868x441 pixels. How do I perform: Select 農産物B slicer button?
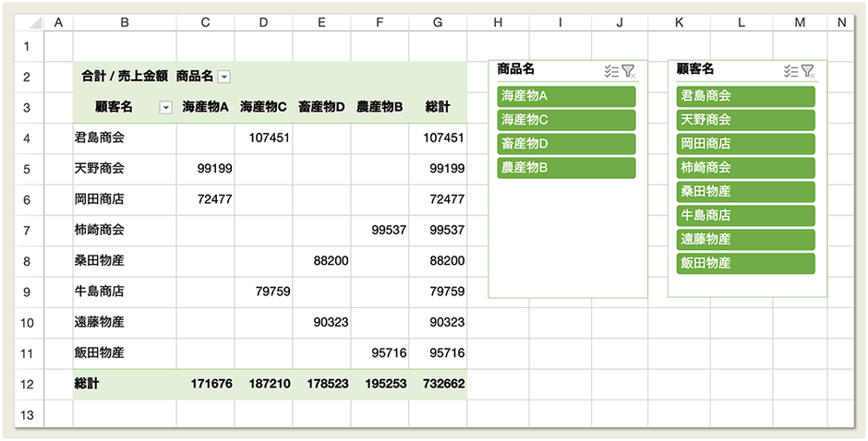point(566,168)
